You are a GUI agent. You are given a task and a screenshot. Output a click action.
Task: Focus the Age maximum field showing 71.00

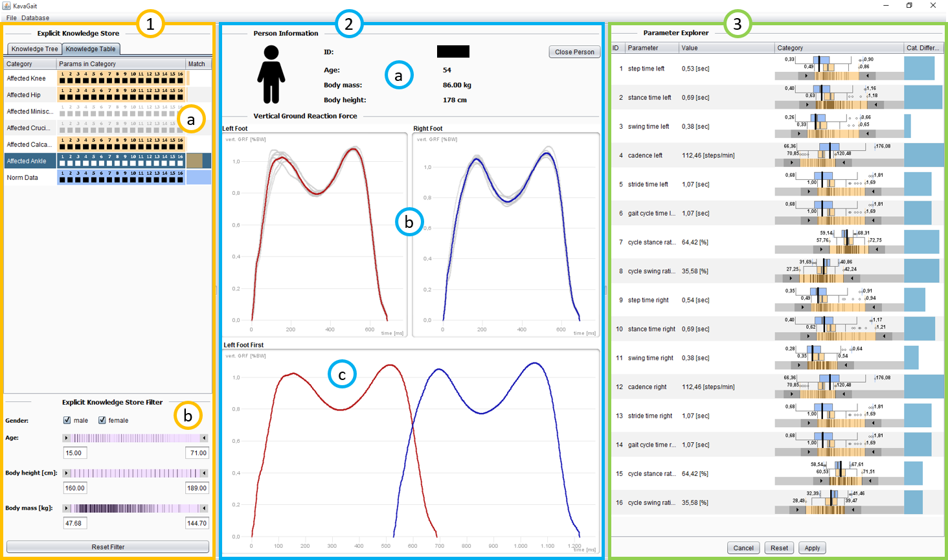197,453
